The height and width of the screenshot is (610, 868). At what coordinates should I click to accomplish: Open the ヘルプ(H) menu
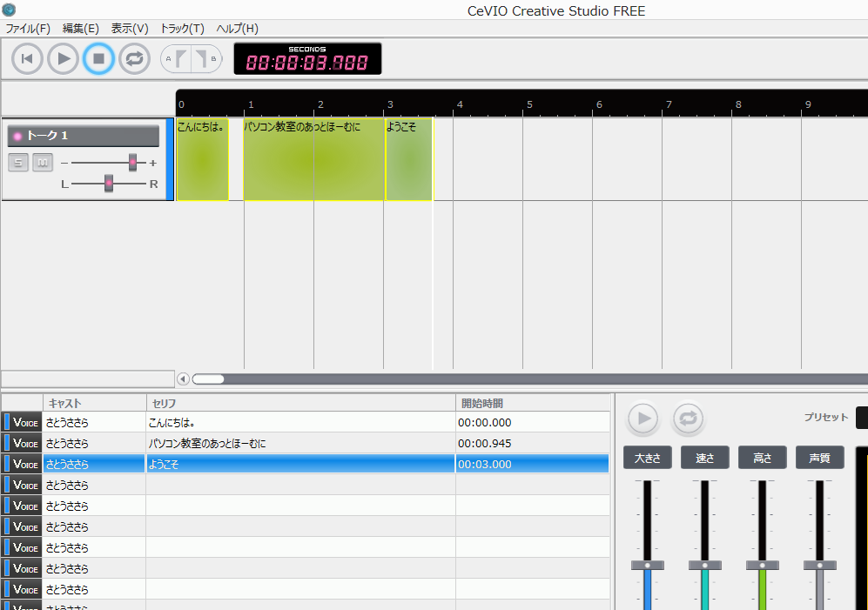pyautogui.click(x=237, y=29)
